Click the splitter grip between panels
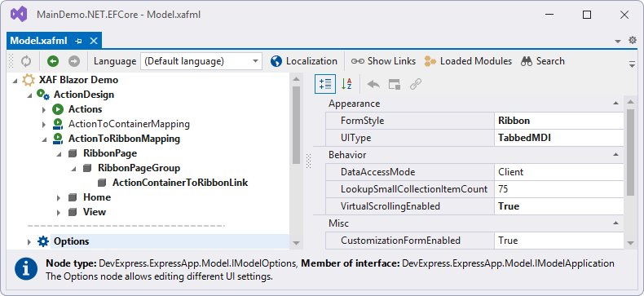This screenshot has height=296, width=644. [x=309, y=161]
